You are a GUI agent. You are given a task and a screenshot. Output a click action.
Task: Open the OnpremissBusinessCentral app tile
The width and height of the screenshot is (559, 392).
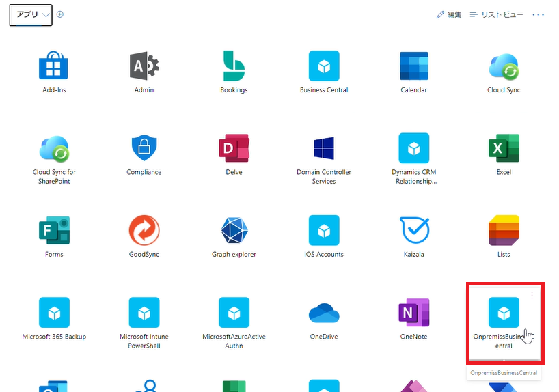click(x=504, y=322)
